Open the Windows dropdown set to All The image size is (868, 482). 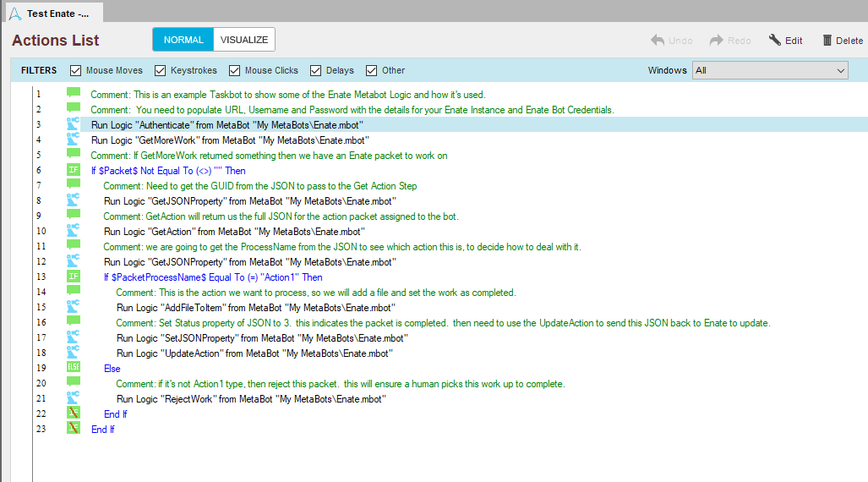pos(770,70)
